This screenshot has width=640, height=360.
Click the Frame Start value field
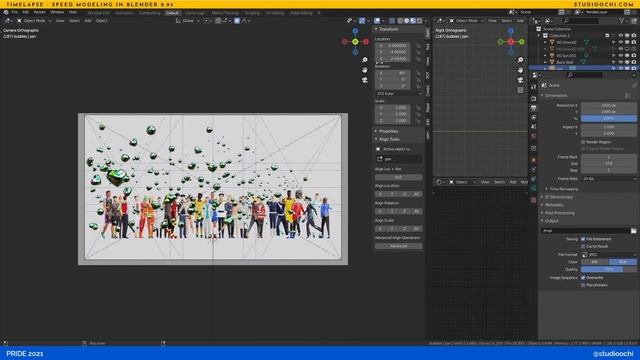pos(608,157)
